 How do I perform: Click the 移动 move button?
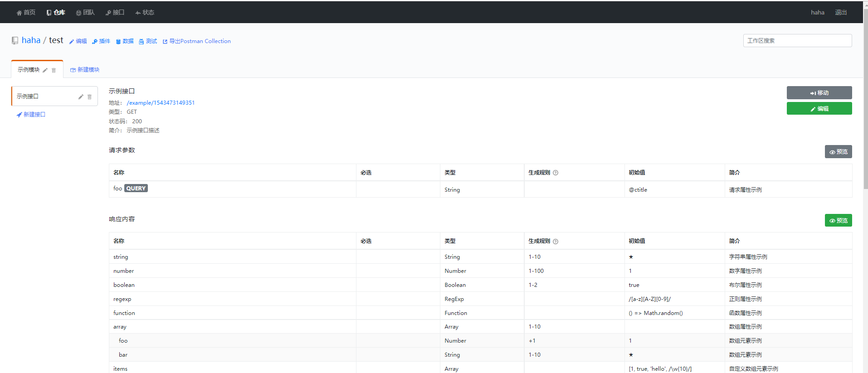819,92
